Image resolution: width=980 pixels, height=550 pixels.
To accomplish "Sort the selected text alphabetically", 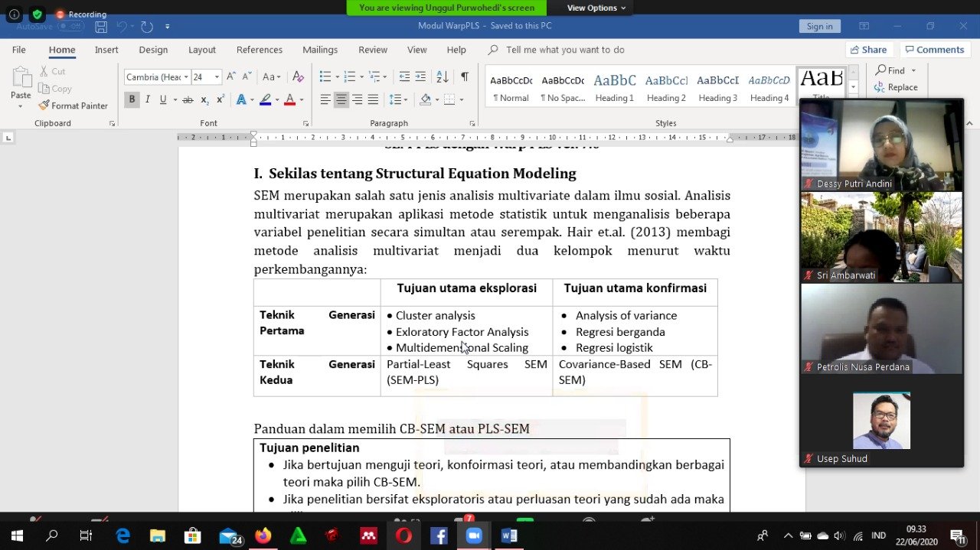I will [443, 76].
